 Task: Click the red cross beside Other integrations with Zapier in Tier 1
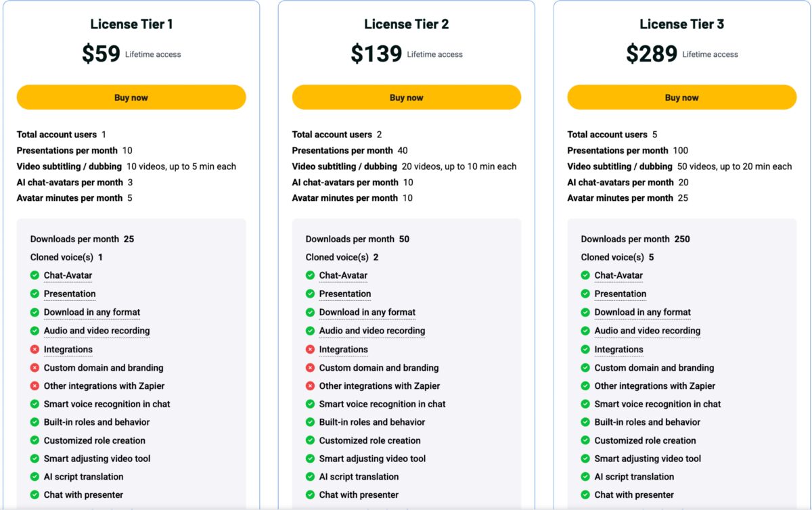35,386
